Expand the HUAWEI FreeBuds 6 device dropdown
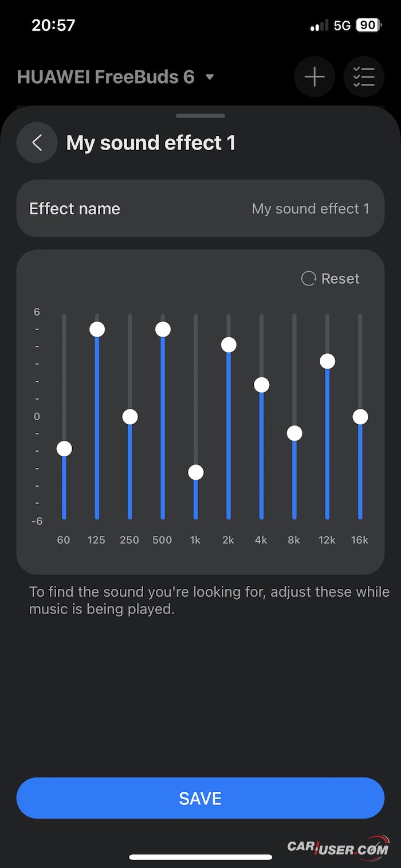Image resolution: width=401 pixels, height=868 pixels. click(210, 77)
